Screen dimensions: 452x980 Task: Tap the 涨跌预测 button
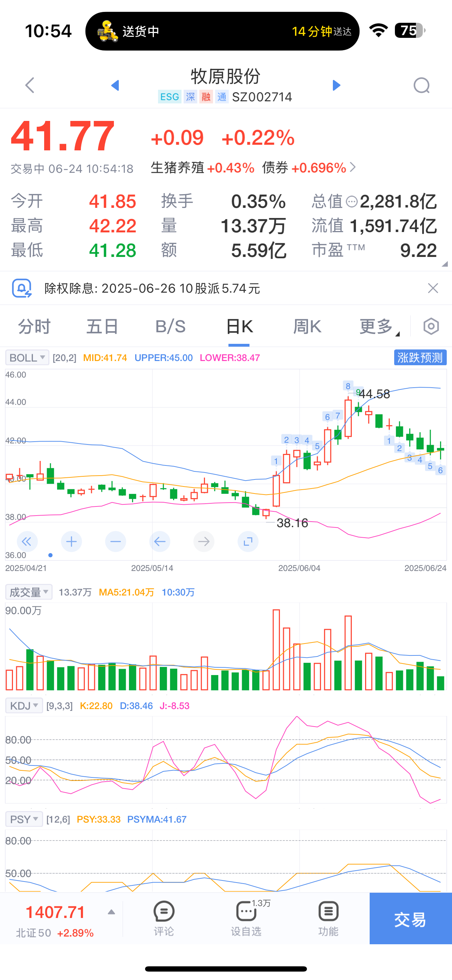coord(420,358)
